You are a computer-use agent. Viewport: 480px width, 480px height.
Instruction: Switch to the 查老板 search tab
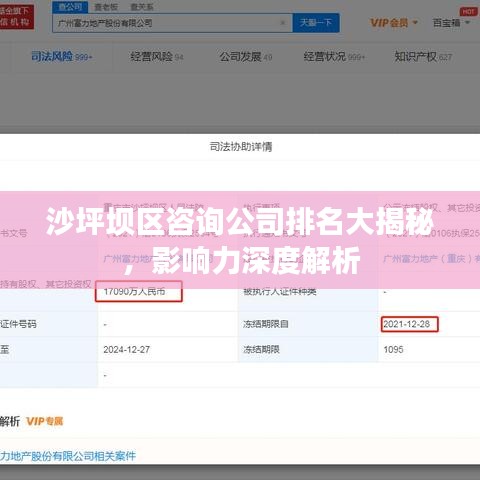106,7
